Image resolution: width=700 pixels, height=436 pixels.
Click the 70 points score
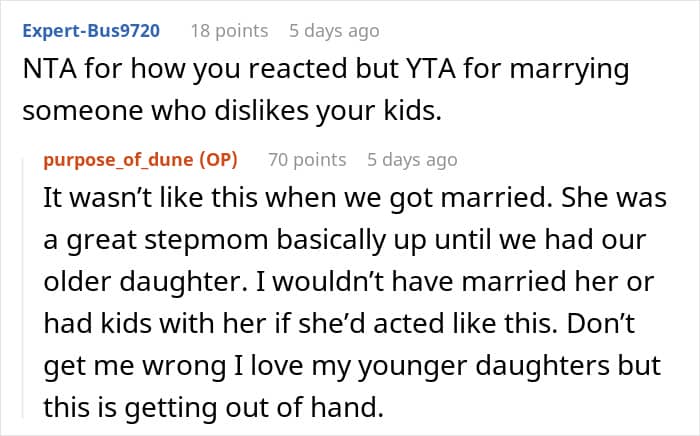[x=309, y=159]
